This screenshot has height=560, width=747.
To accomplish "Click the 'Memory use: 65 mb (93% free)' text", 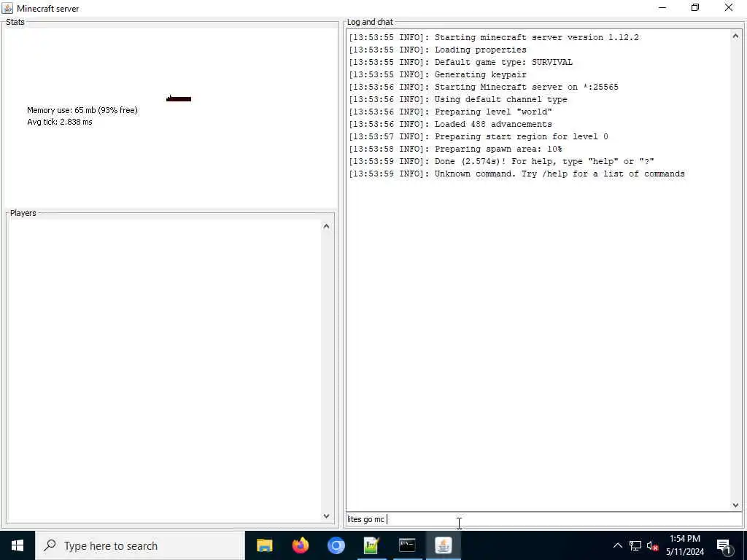I will 82,110.
